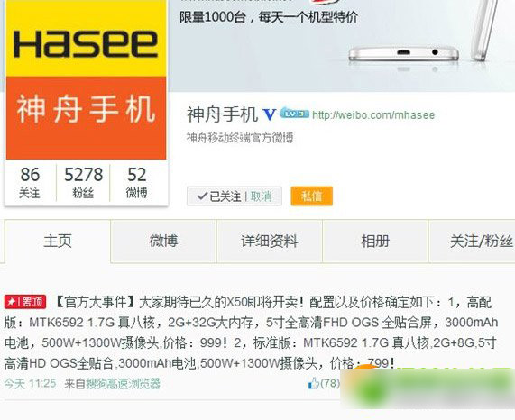Click the banner text 限量1000台，每天一个机型特价
515x420 pixels.
pyautogui.click(x=269, y=17)
